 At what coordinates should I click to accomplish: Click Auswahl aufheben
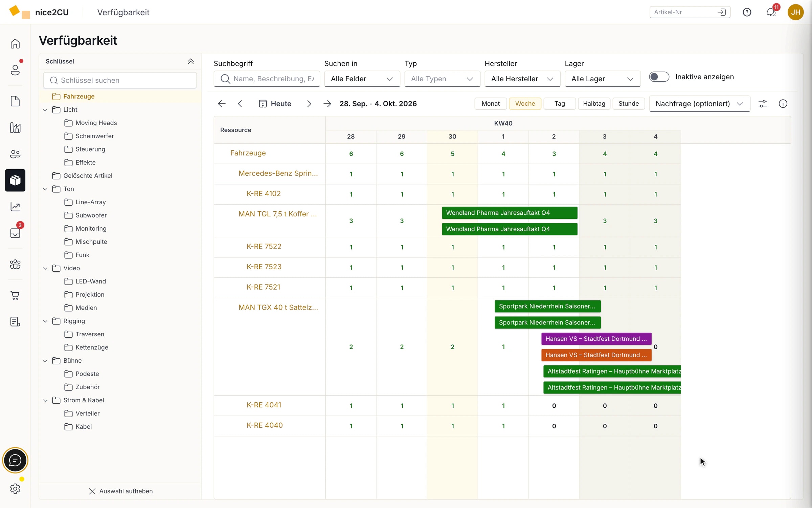(121, 491)
